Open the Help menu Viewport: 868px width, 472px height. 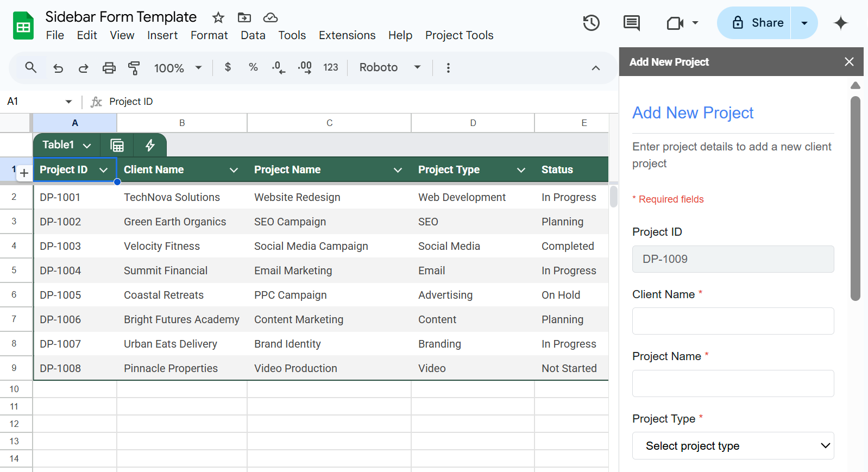tap(400, 35)
